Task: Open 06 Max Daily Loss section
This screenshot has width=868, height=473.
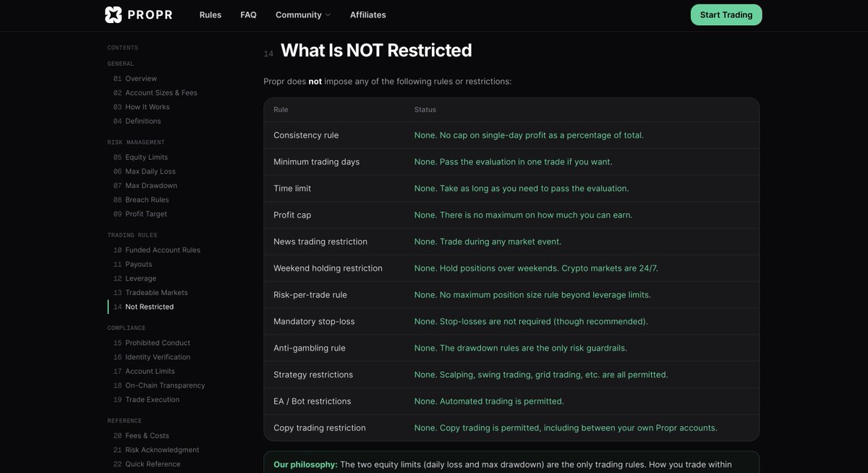Action: pos(144,171)
